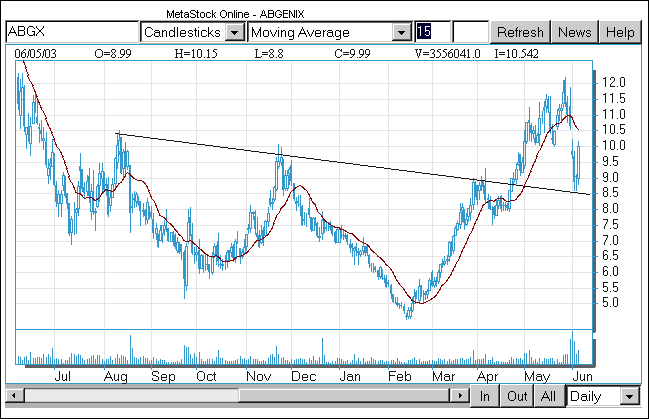Click the May month label

tap(537, 376)
